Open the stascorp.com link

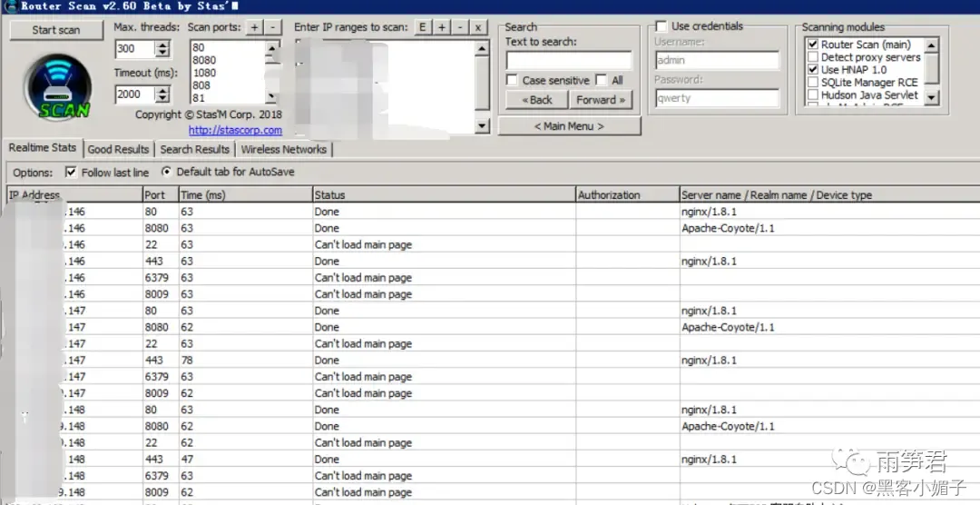236,130
